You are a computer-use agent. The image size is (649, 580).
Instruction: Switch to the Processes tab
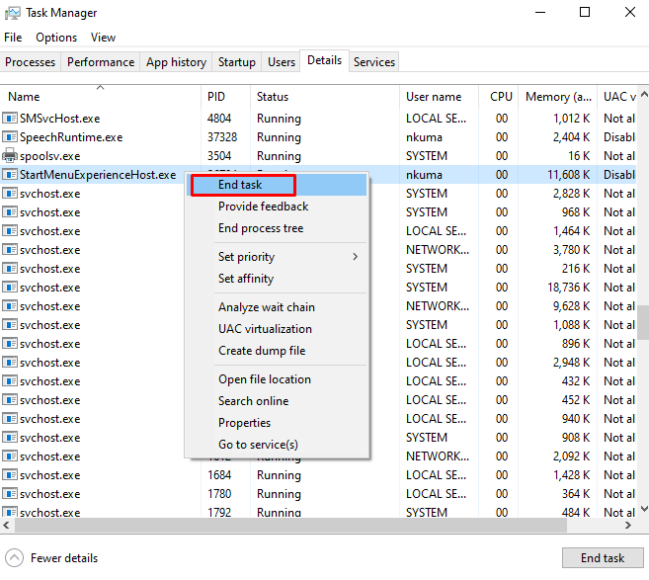click(30, 62)
